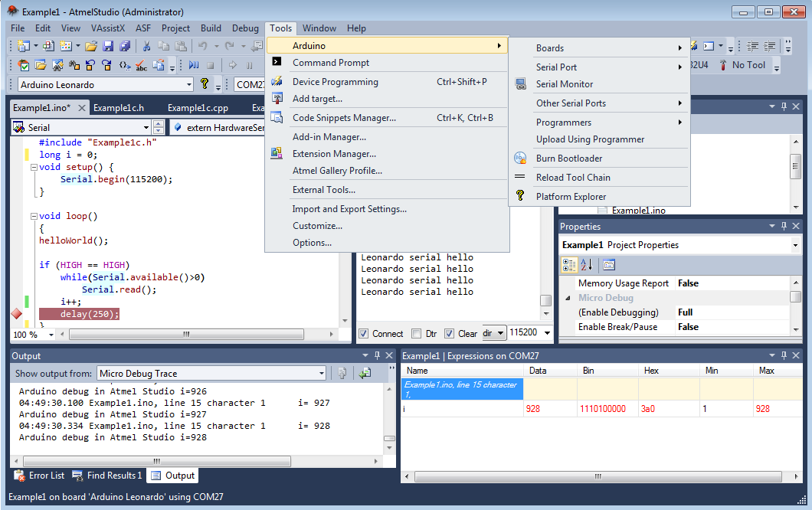Click the breakpoint marker beside delay(250)
Viewport: 812px width, 510px height.
[17, 314]
